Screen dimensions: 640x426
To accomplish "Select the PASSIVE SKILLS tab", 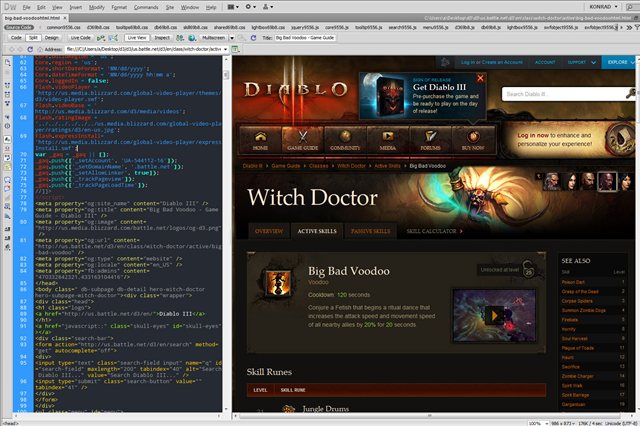I will tap(371, 231).
